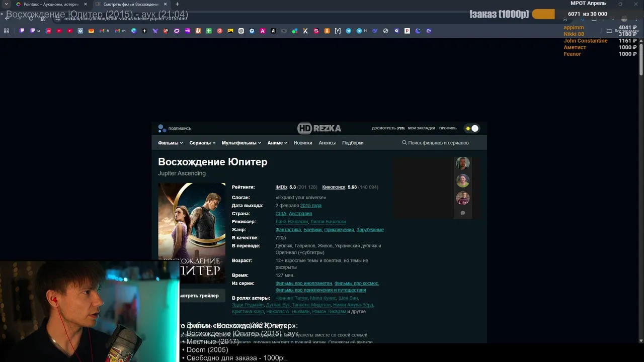Open director 'Лилли Вачовски' link
This screenshot has width=644, height=362.
click(328, 222)
